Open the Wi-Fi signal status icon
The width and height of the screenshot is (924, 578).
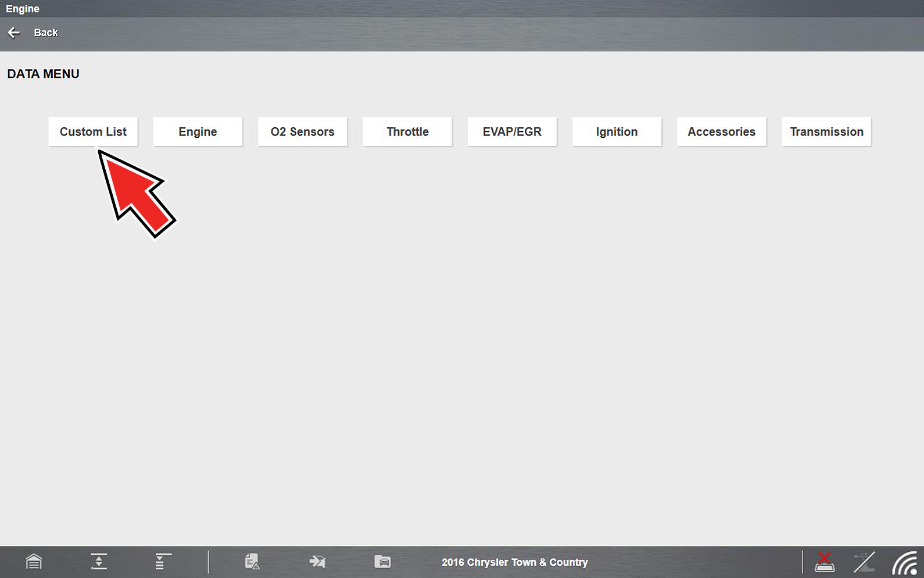click(x=905, y=563)
